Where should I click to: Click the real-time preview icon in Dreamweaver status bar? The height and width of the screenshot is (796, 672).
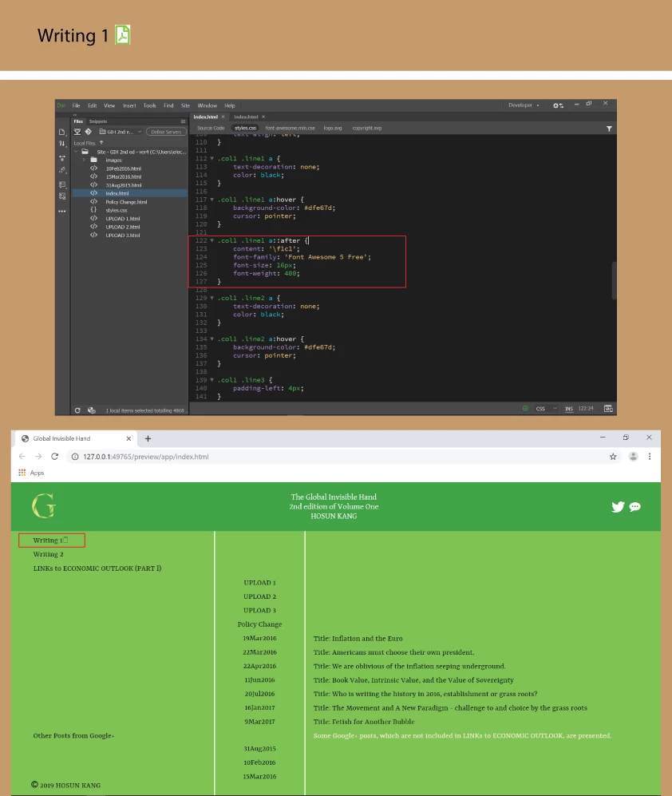pyautogui.click(x=608, y=408)
